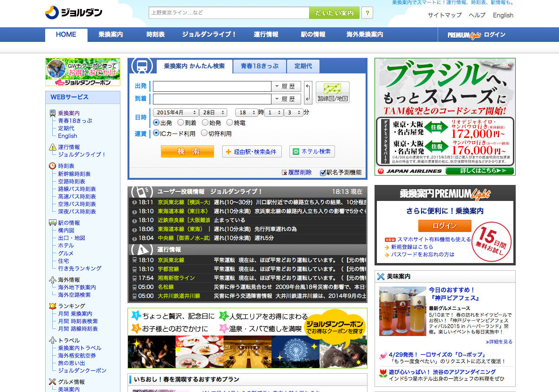The height and width of the screenshot is (392, 559).
Task: Click the airplane icon beside 海外情報
Action: coord(52,280)
